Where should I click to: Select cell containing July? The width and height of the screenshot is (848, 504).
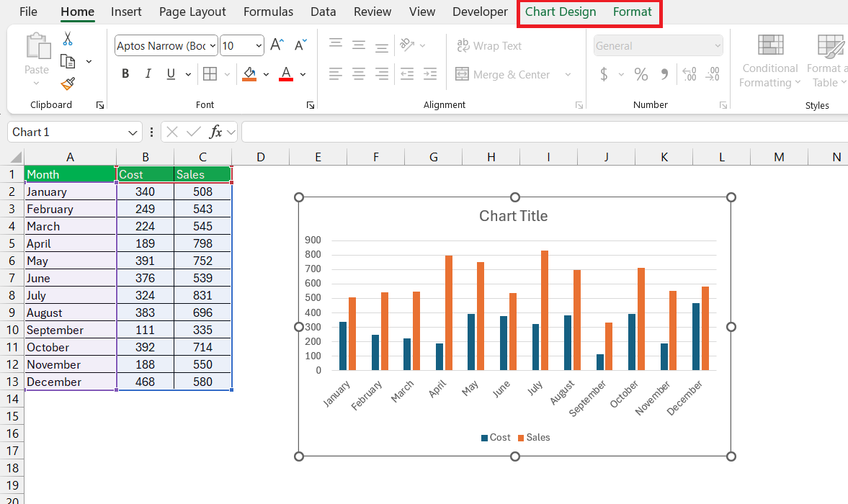tap(71, 295)
